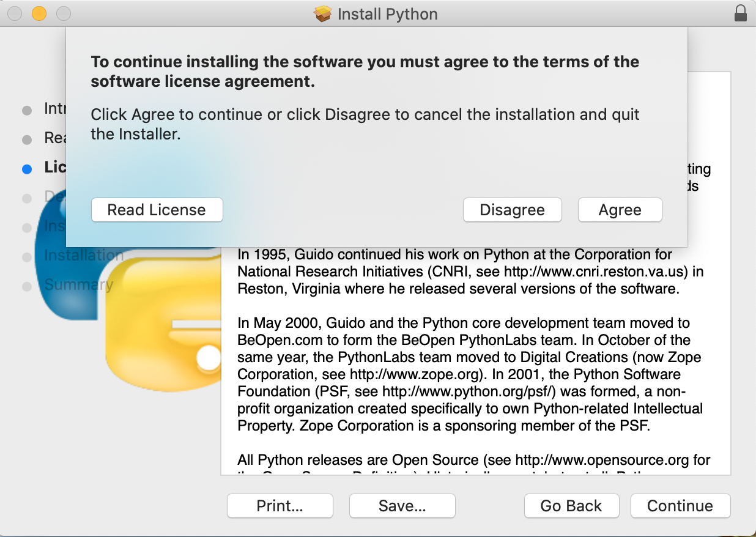Click the Continue button
The width and height of the screenshot is (756, 537).
click(x=680, y=506)
